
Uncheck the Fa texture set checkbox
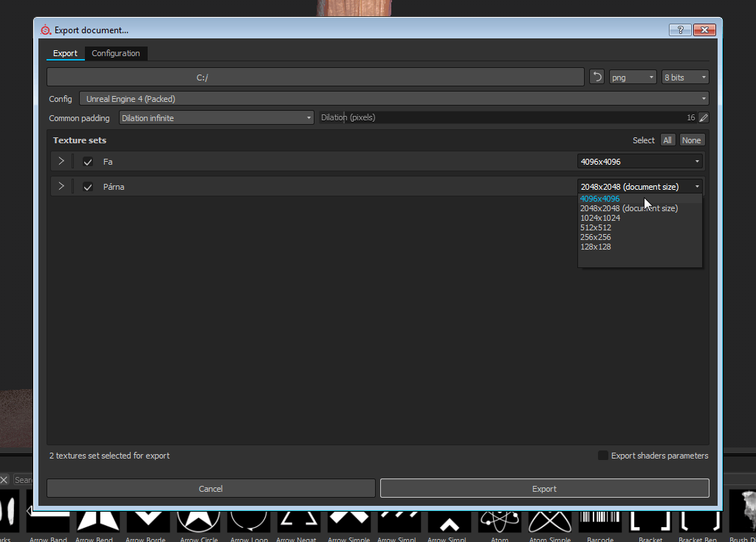point(88,162)
